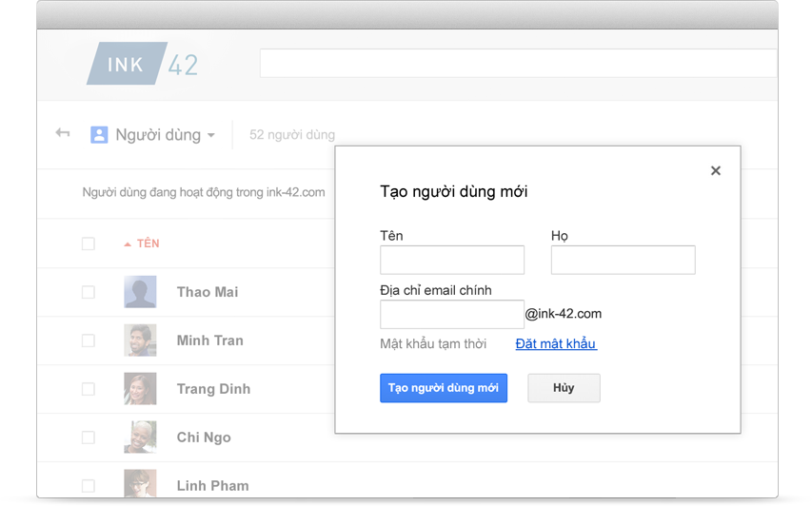Tick the checkbox beside Chi Ngo
Image resolution: width=812 pixels, height=506 pixels.
89,438
